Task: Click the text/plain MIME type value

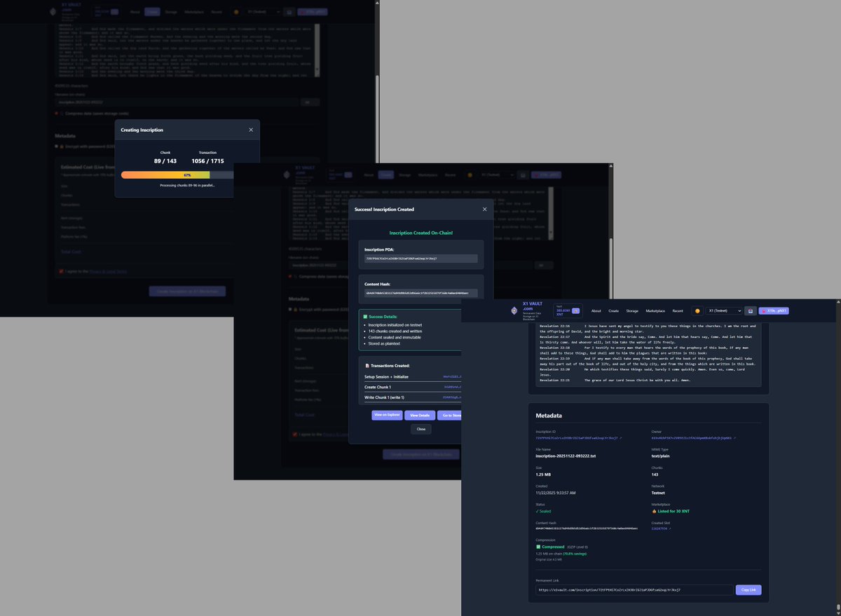Action: (x=661, y=456)
